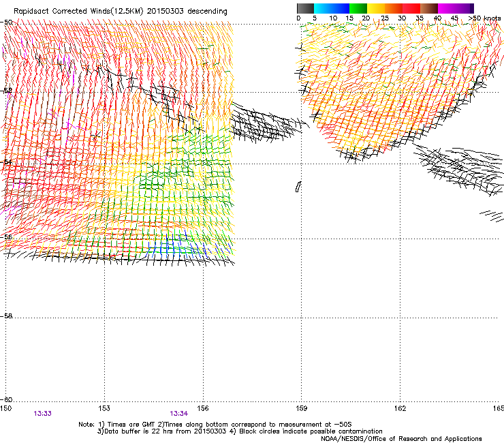This screenshot has height=443, width=504.
Task: Click longitude label 150
Action: click(x=5, y=408)
